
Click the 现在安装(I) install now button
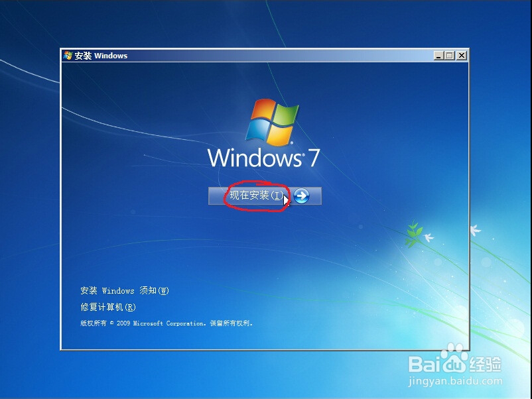[265, 196]
